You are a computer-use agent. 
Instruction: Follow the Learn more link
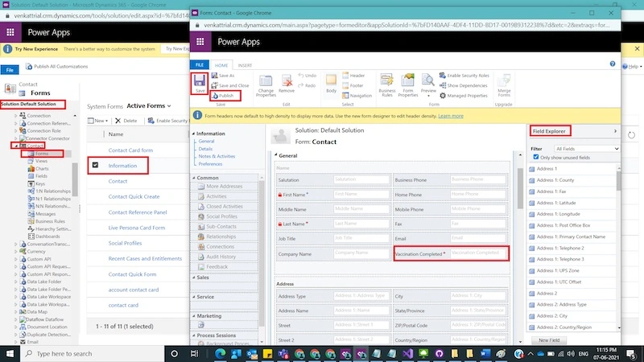(451, 116)
